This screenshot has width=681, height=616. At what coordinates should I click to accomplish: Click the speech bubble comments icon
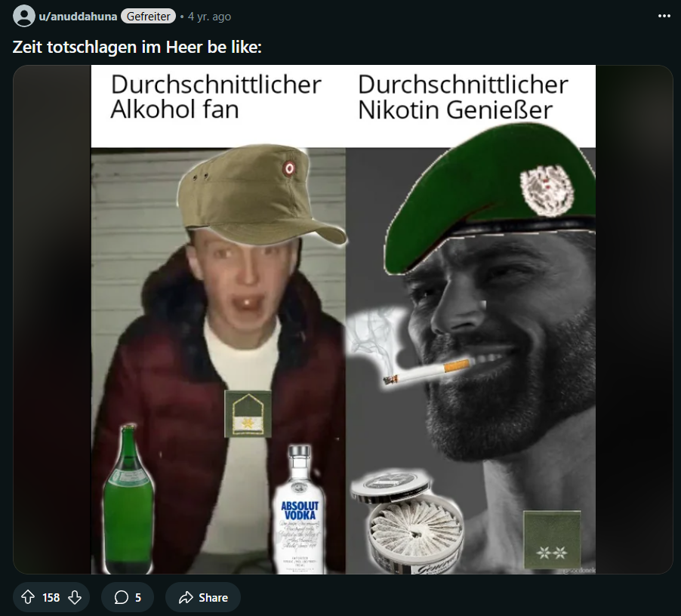coord(121,597)
